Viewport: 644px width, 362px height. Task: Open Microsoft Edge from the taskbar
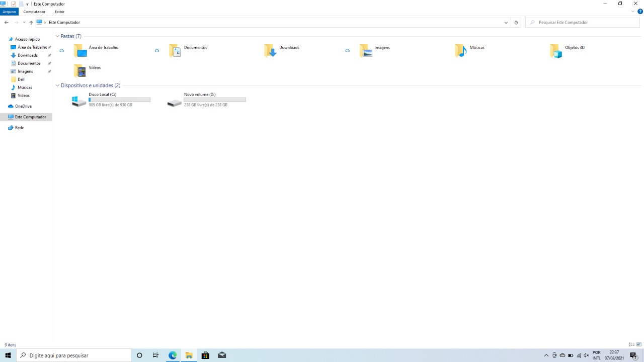172,355
